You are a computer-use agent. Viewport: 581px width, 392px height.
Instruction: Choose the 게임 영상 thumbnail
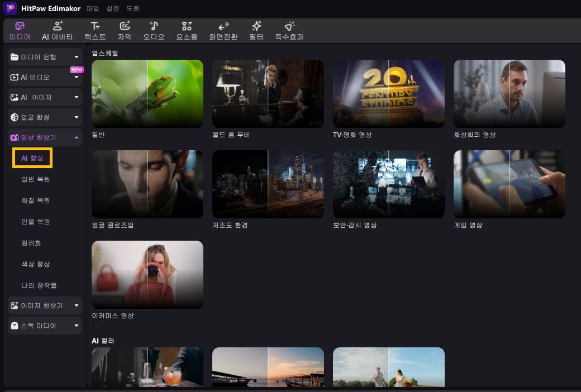point(509,184)
